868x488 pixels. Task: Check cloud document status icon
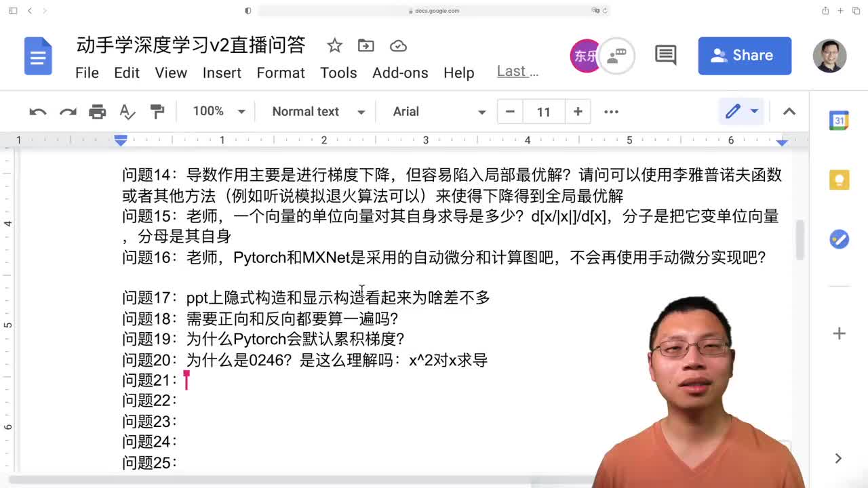click(398, 45)
